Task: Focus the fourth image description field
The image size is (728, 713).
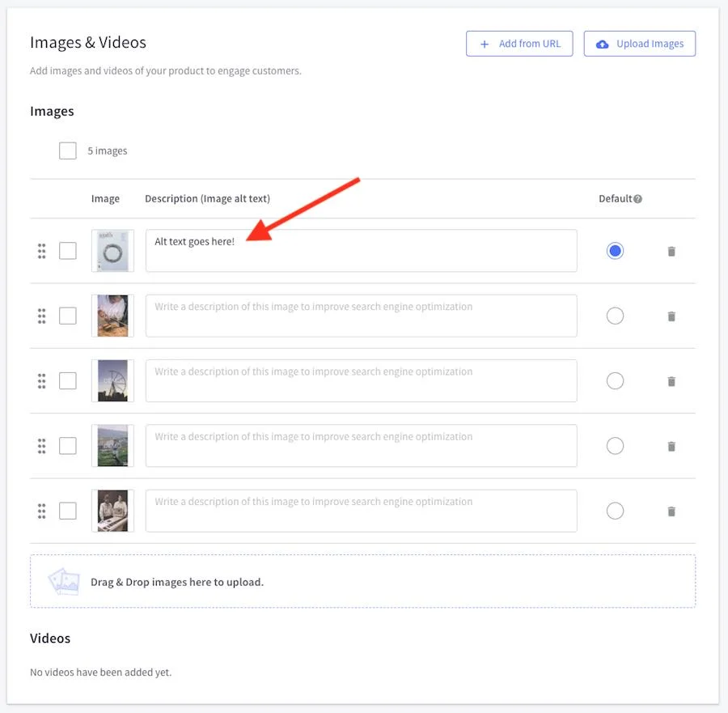Action: pyautogui.click(x=362, y=446)
